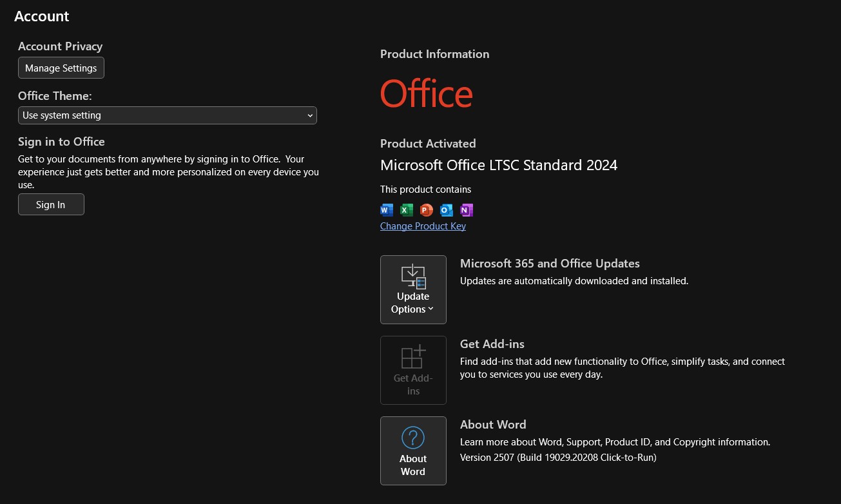Click the Microsoft 365 and Office Updates heading

point(550,263)
